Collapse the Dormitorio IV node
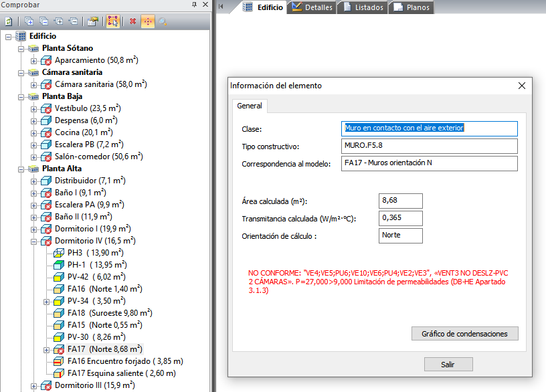 [33, 241]
